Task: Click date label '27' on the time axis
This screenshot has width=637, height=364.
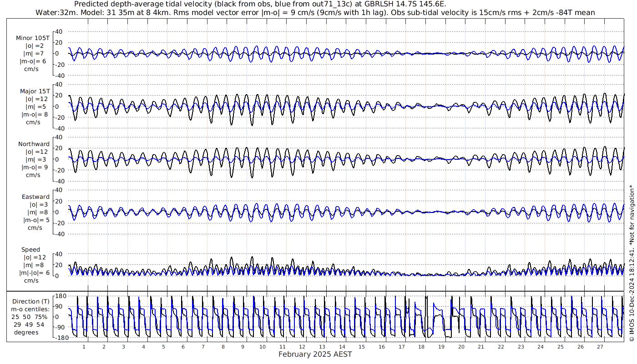Action: (600, 347)
